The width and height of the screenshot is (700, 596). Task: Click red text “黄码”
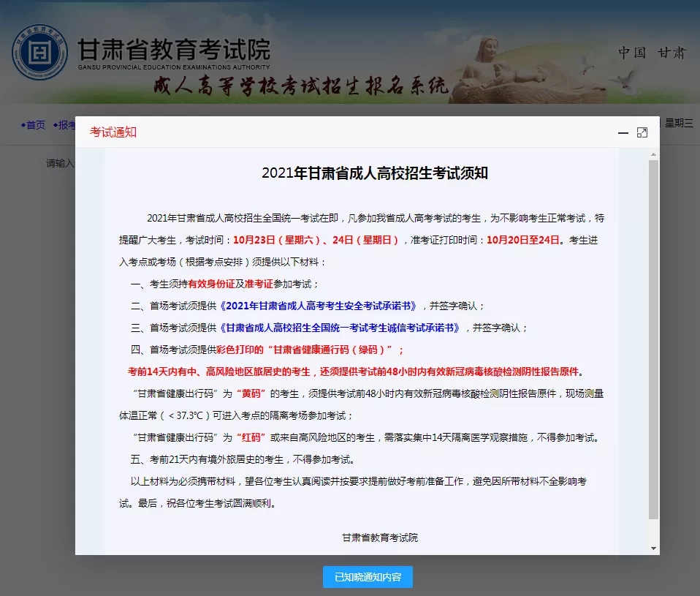[251, 393]
